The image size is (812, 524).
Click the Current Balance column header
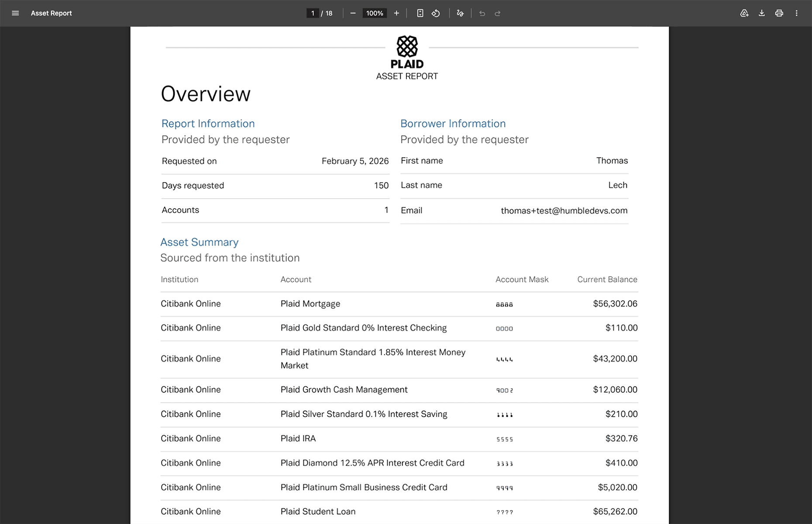[607, 279]
